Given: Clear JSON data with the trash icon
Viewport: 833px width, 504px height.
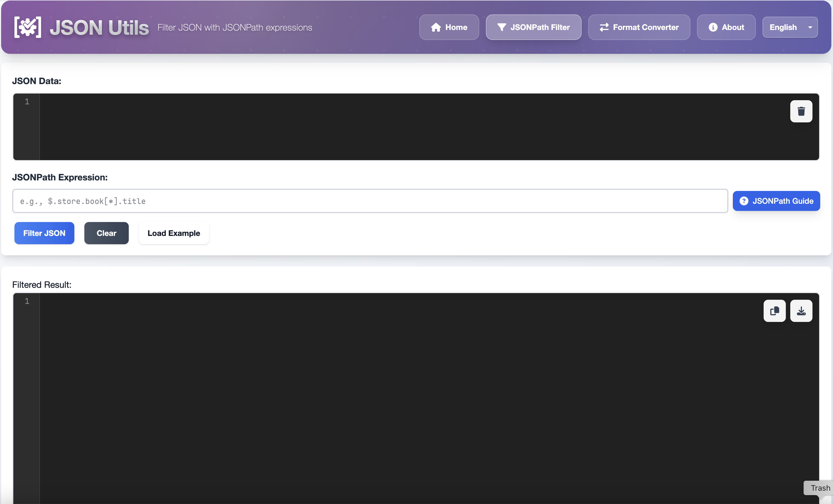Looking at the screenshot, I should click(801, 111).
